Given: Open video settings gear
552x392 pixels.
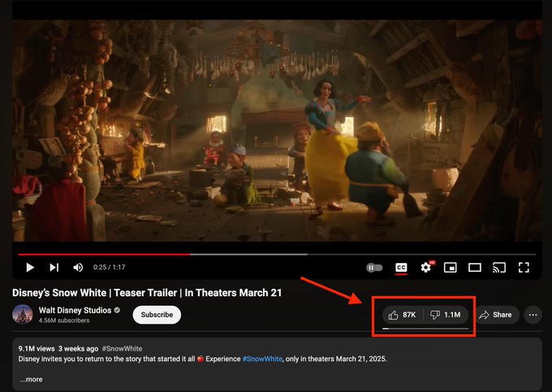Looking at the screenshot, I should point(426,268).
